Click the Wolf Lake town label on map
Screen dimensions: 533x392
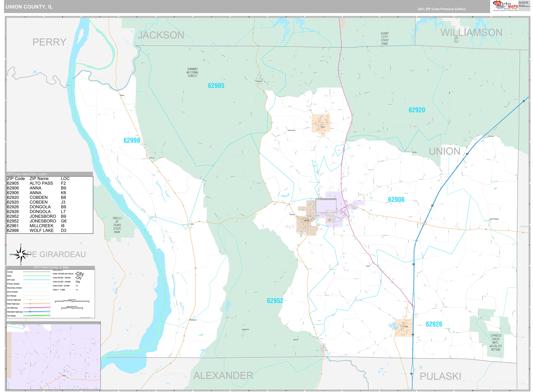(x=152, y=158)
